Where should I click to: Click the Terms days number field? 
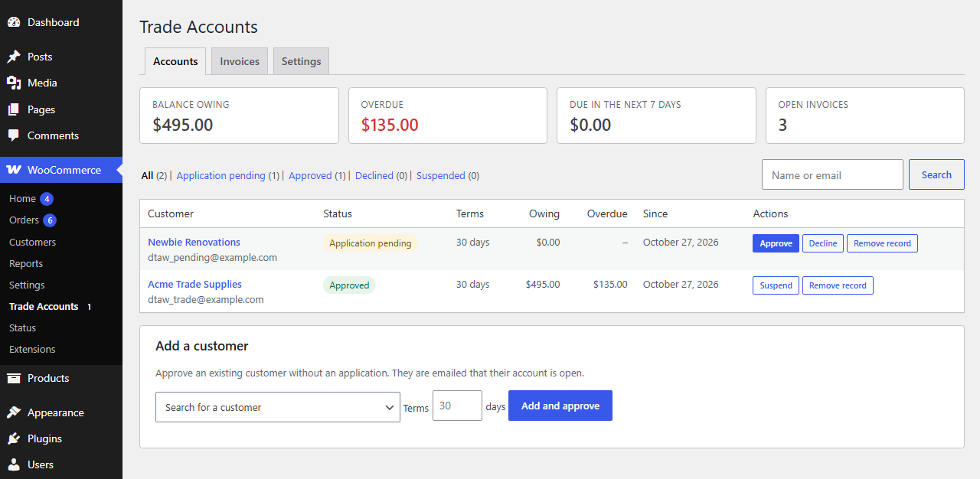(457, 406)
